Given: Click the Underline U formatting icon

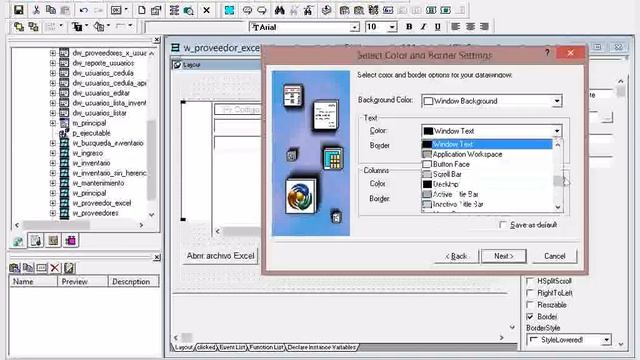Looking at the screenshot, I should click(x=438, y=27).
